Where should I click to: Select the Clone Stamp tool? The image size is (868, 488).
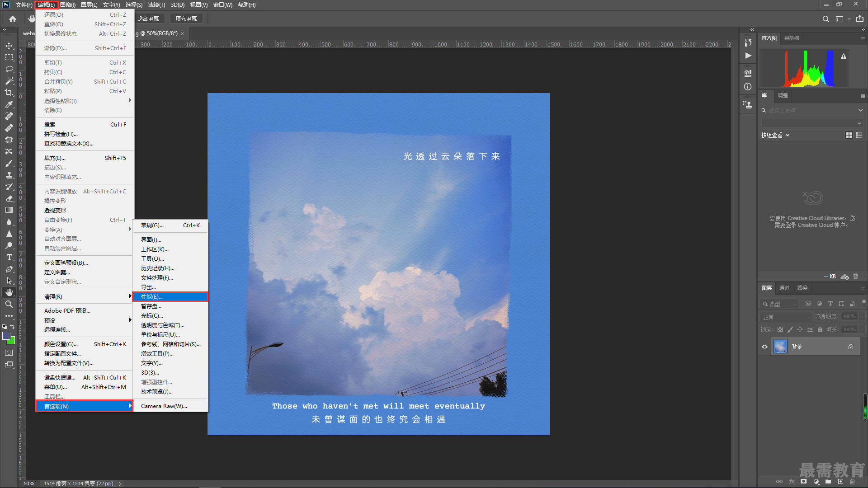[9, 175]
